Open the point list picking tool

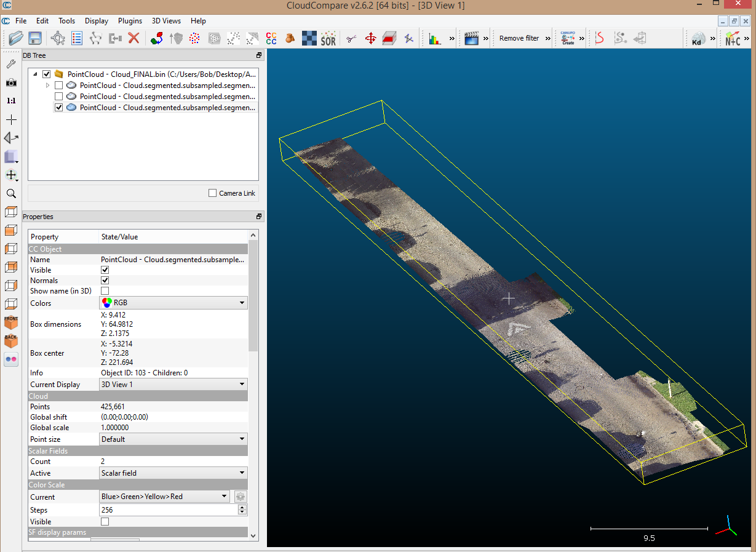click(77, 38)
